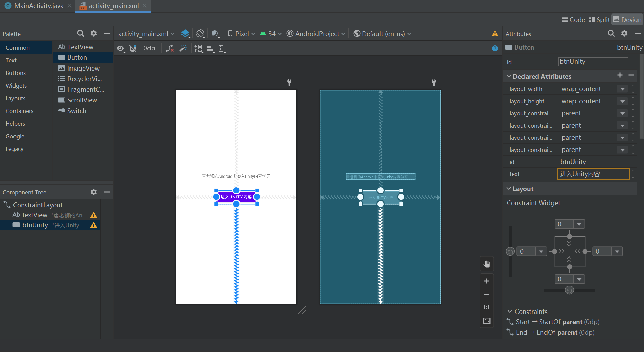
Task: Click the layout warning triangle icon
Action: (495, 34)
